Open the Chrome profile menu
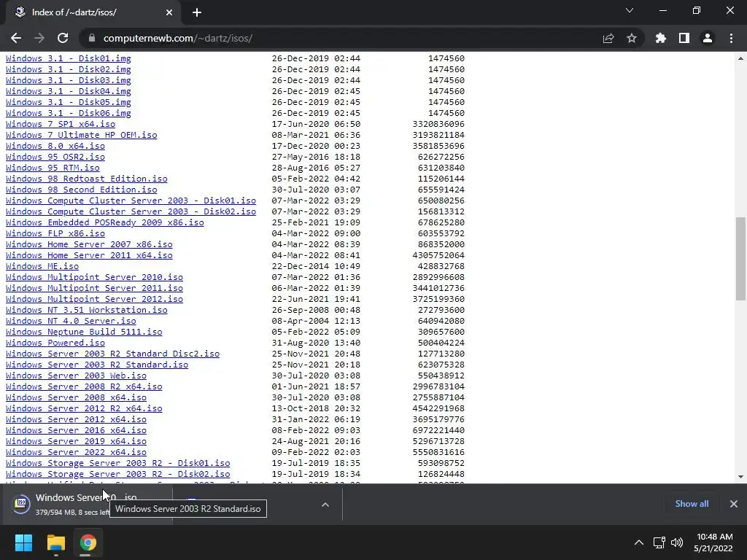 tap(708, 38)
